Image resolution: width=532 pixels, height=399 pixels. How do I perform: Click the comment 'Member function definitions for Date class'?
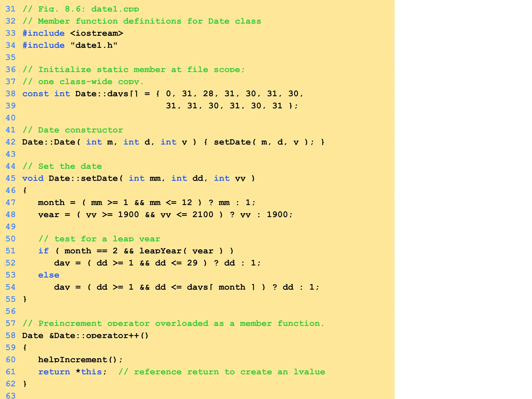(x=149, y=21)
